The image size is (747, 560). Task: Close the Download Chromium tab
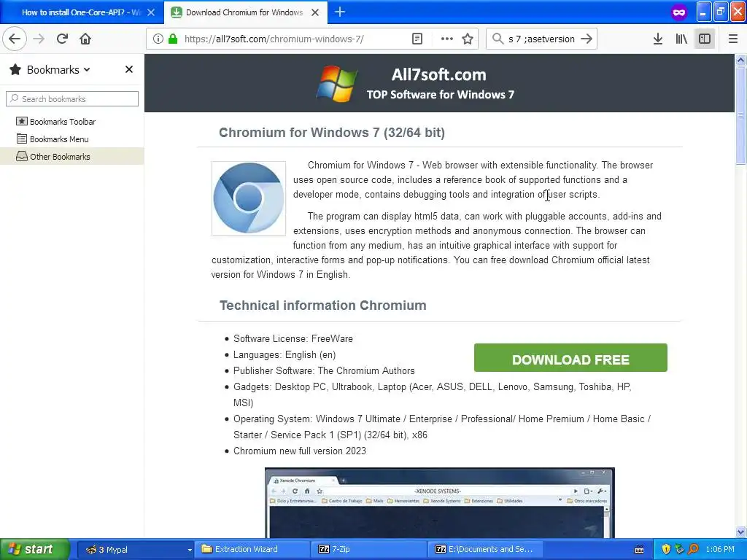click(315, 12)
